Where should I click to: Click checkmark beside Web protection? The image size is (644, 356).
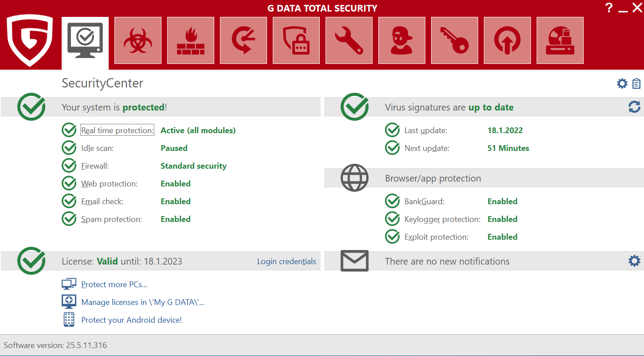(69, 183)
